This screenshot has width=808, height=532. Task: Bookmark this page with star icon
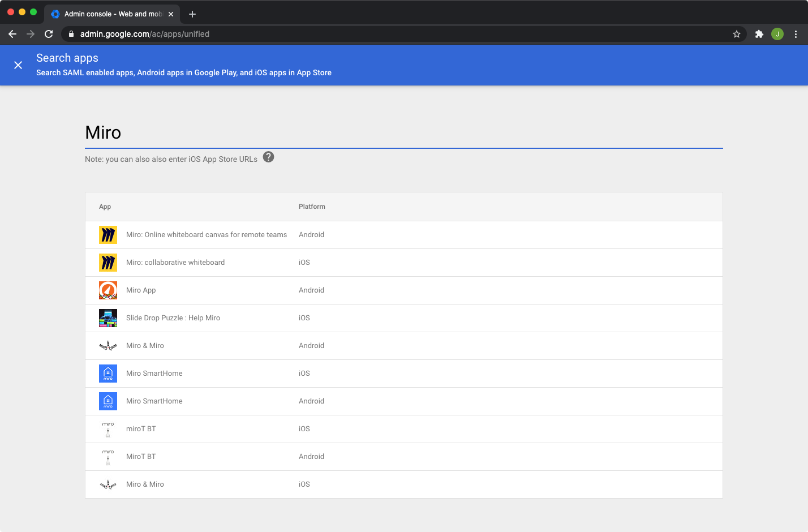click(737, 34)
